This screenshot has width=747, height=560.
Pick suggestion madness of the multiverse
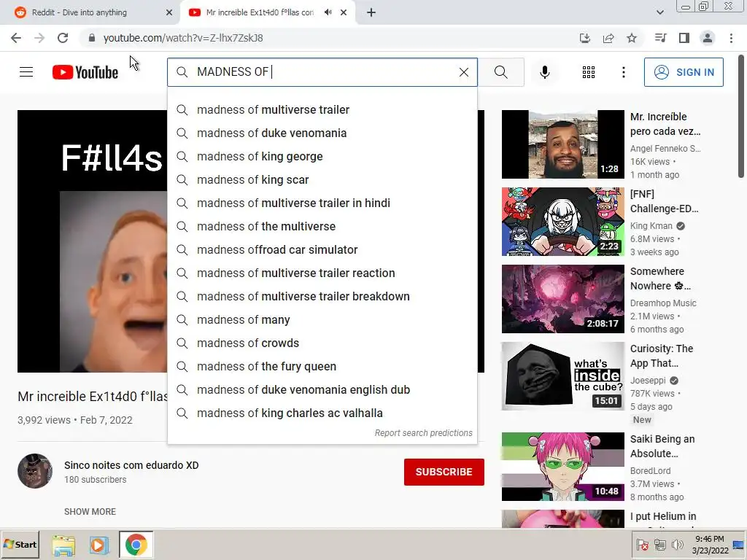322,226
